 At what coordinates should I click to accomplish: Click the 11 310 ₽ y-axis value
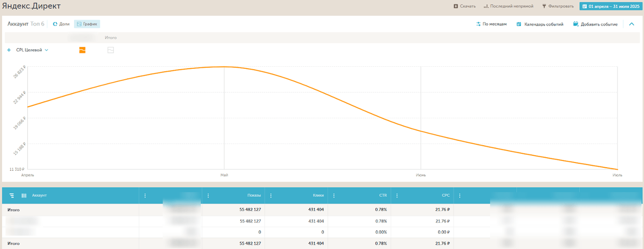tap(16, 169)
